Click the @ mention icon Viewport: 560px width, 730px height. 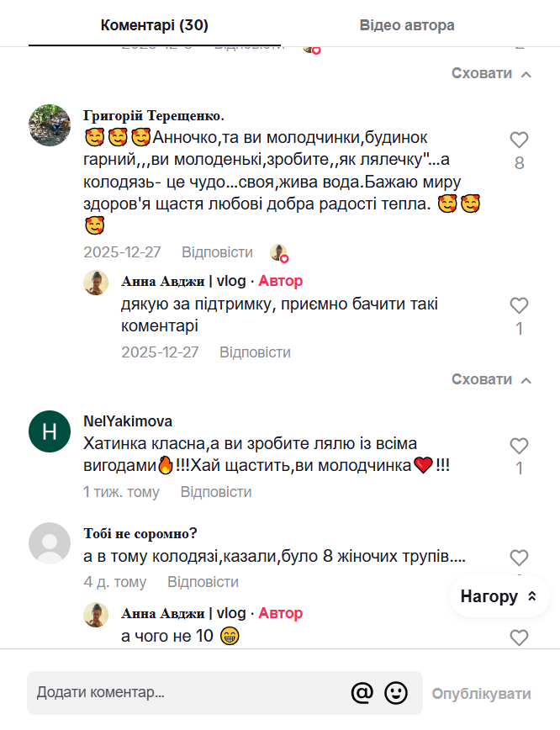[362, 693]
